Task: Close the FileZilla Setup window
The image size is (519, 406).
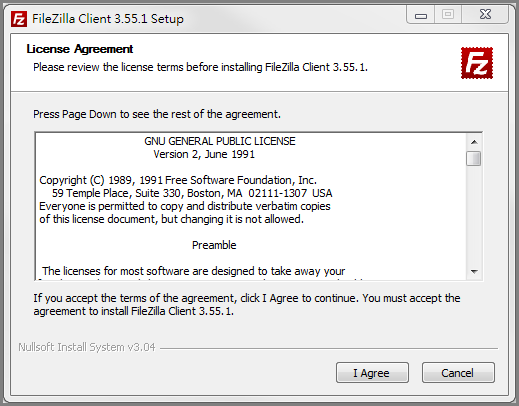Action: coord(485,15)
